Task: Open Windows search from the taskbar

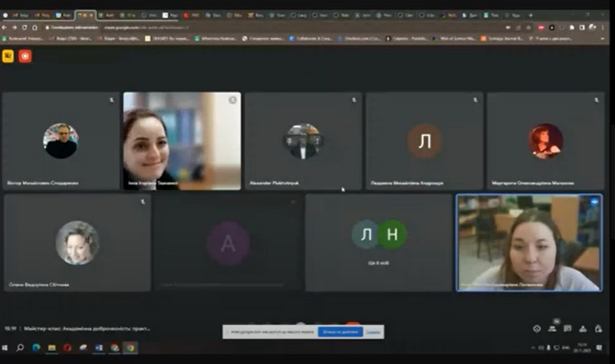Action: pos(20,348)
